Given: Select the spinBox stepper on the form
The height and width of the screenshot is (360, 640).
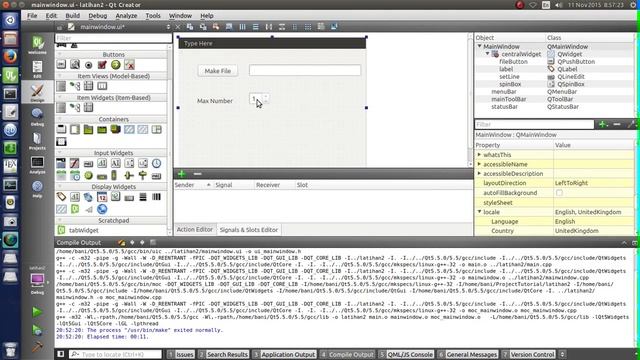Looking at the screenshot, I should coord(259,99).
